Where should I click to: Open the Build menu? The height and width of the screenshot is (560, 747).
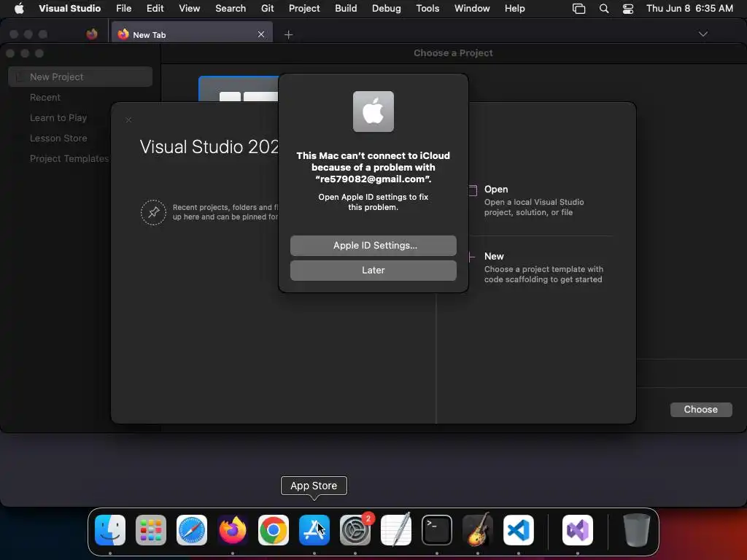346,8
